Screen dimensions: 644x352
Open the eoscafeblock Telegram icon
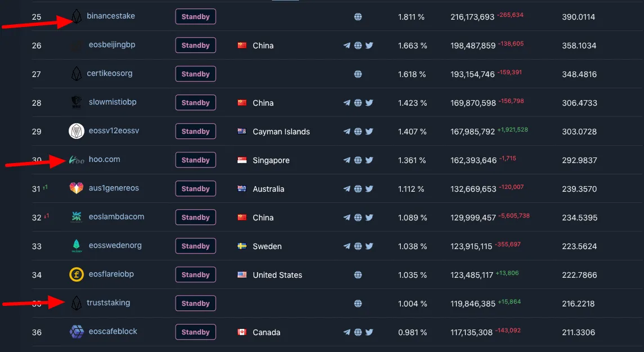(347, 332)
